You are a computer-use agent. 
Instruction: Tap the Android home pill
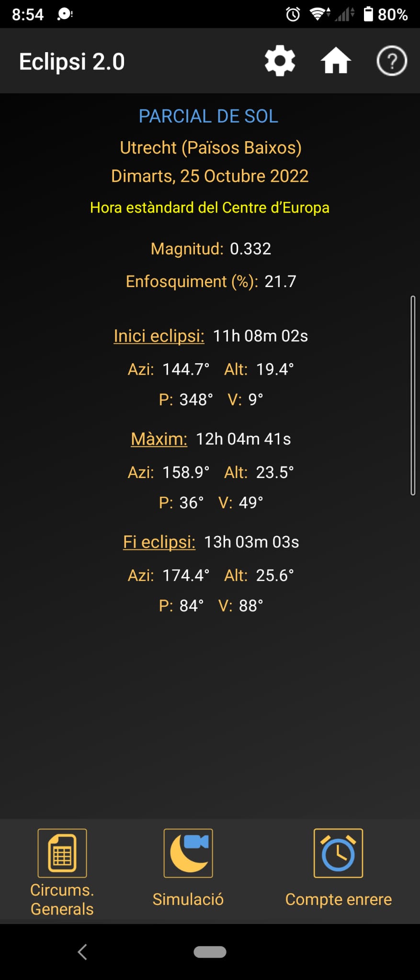(x=210, y=952)
